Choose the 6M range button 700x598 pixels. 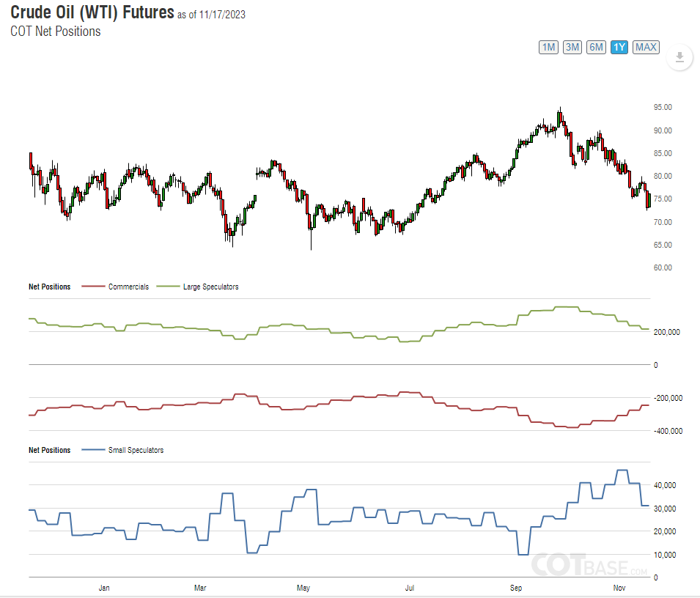pos(596,48)
